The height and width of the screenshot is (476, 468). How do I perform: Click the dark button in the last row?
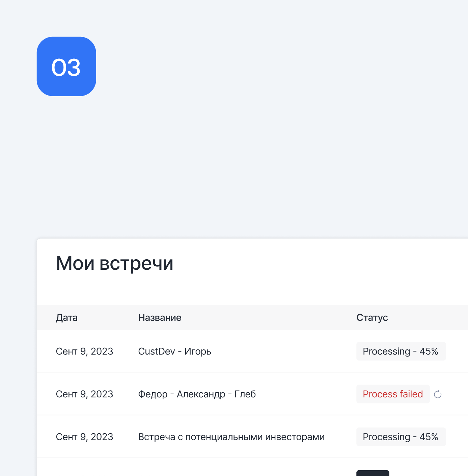(x=373, y=473)
